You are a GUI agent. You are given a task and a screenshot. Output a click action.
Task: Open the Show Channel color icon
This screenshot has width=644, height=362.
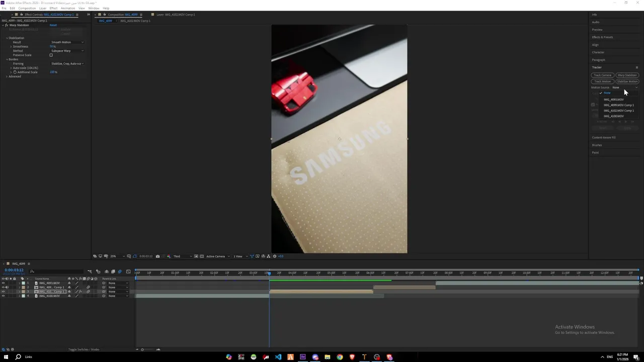(x=169, y=256)
